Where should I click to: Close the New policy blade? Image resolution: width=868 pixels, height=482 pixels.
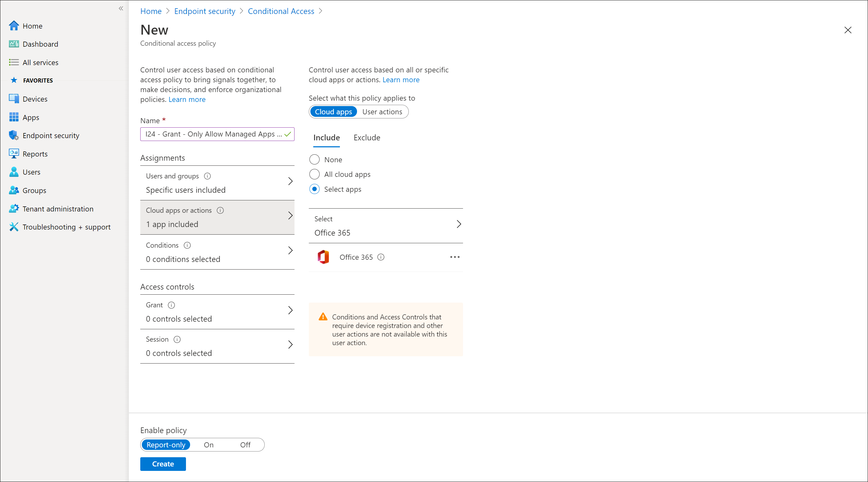tap(848, 30)
